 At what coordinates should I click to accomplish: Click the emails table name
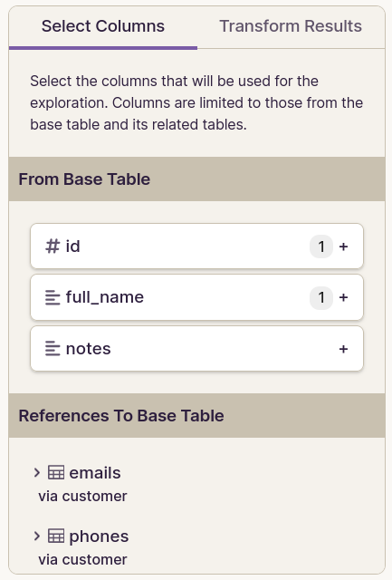pos(95,473)
